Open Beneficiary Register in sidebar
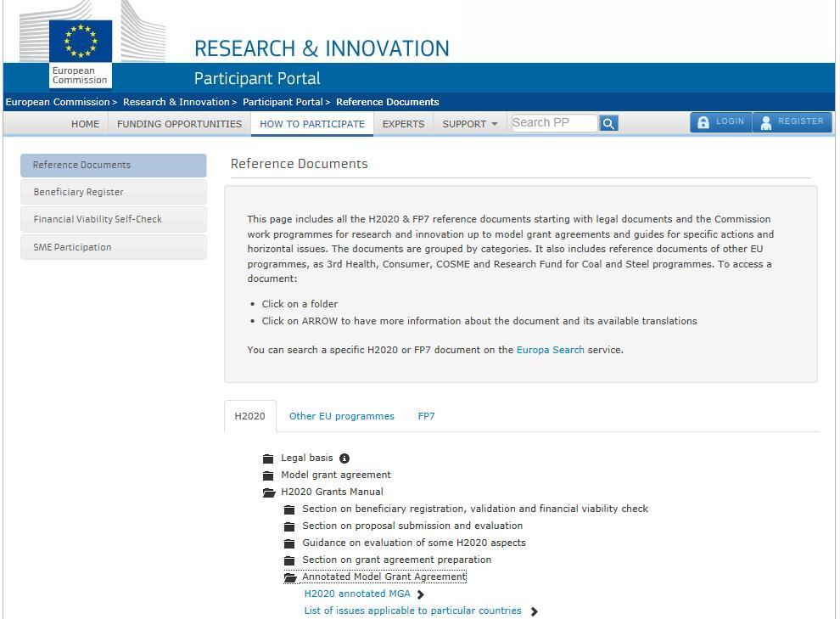840x619 pixels. (114, 192)
